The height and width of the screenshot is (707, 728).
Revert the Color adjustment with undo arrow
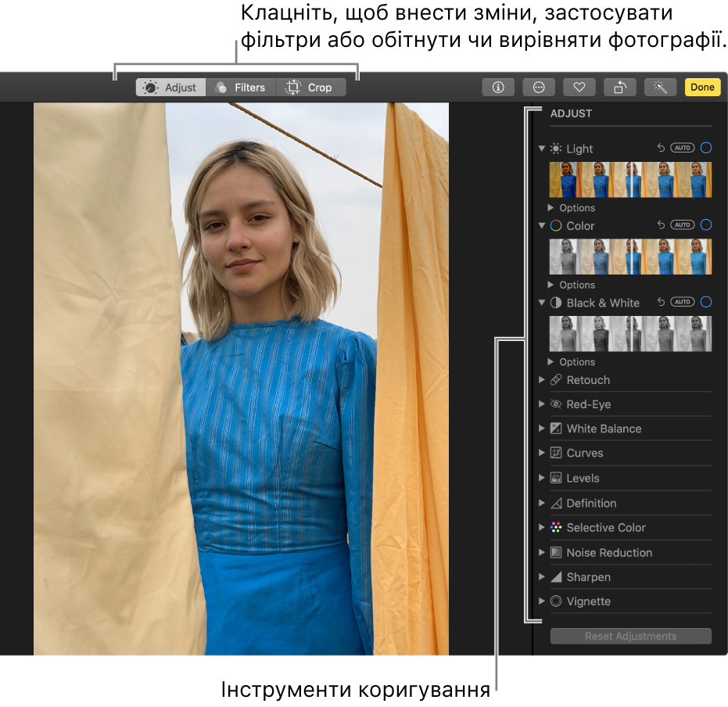(x=661, y=225)
